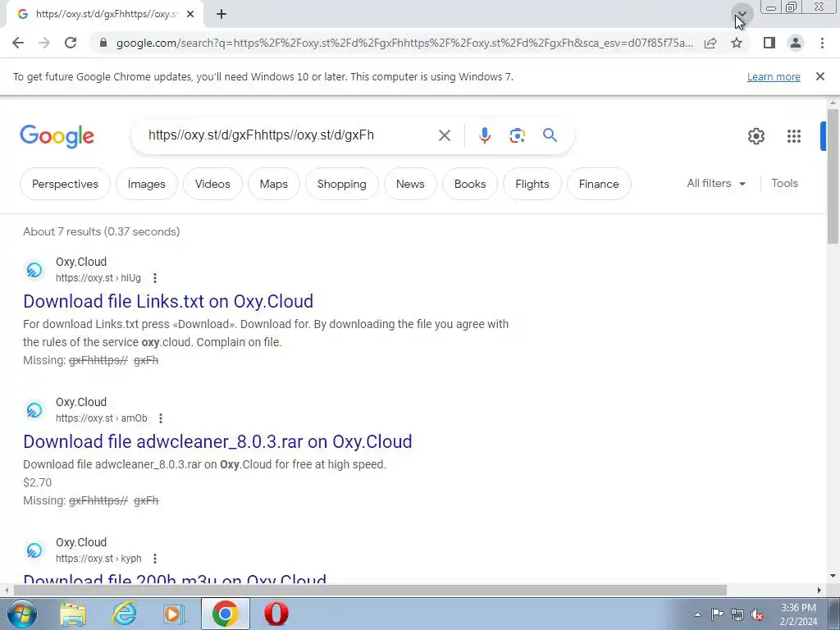
Task: Share this page via address bar icon
Action: point(710,43)
